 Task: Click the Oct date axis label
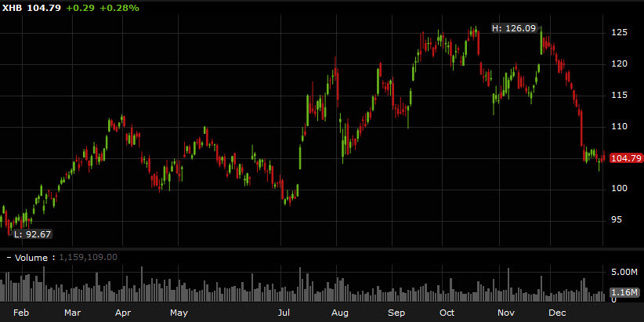[447, 313]
